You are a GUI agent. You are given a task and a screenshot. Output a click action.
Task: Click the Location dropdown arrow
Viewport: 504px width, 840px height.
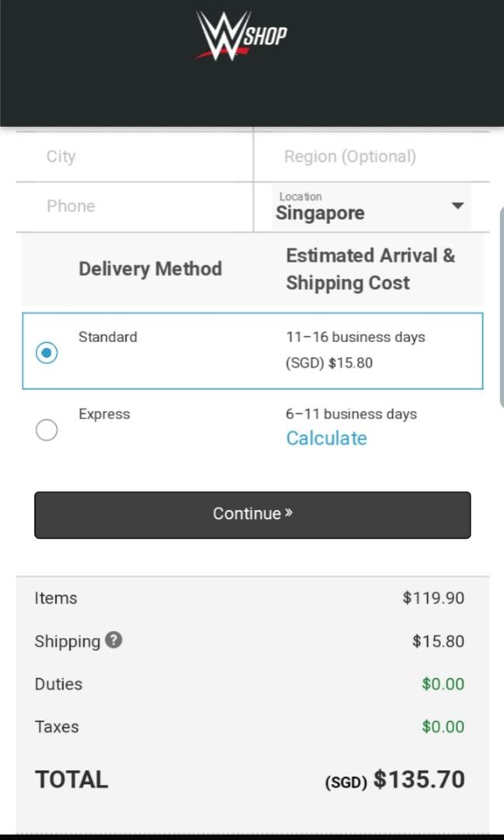457,205
